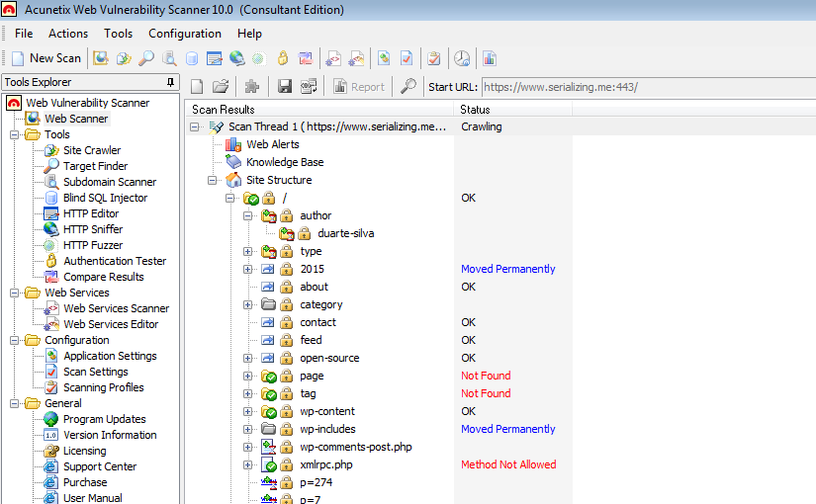Image resolution: width=816 pixels, height=504 pixels.
Task: Open the File menu
Action: pos(24,34)
